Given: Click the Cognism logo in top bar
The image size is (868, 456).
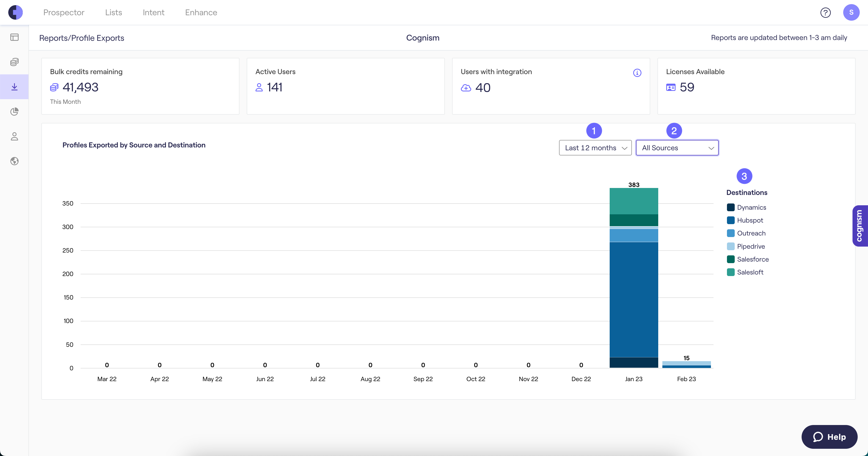Looking at the screenshot, I should point(16,12).
